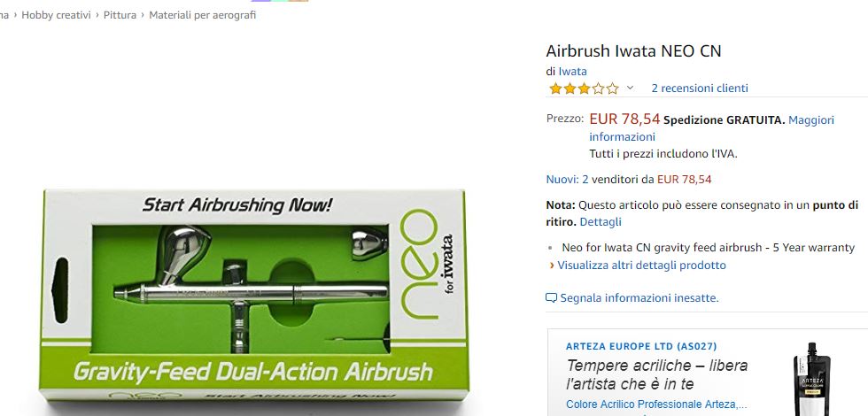868x416 pixels.
Task: Click the speech bubble Segnala icon
Action: (551, 298)
